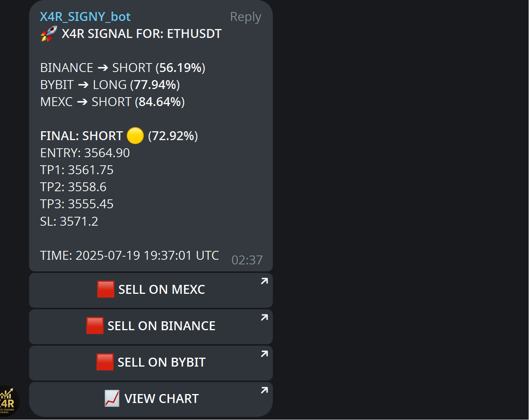The image size is (529, 420).
Task: Click the external link arrow on SELL ON BYBIT
Action: pos(264,354)
